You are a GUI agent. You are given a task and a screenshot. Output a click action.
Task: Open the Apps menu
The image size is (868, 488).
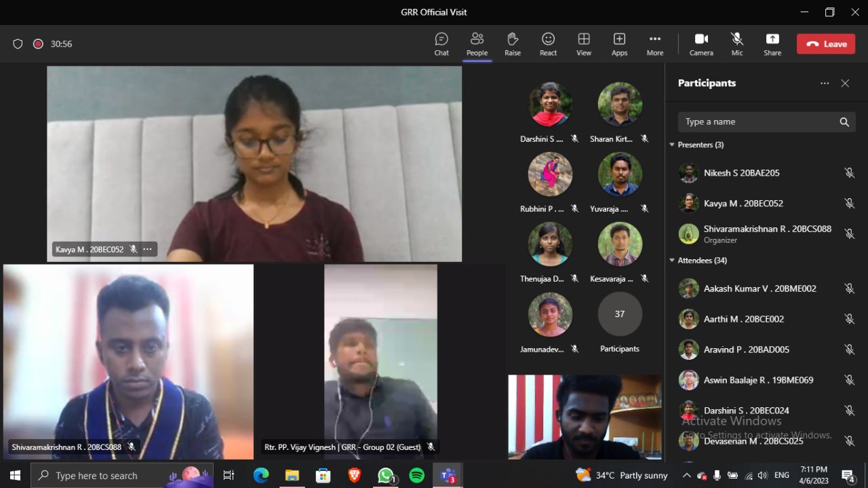pos(619,44)
